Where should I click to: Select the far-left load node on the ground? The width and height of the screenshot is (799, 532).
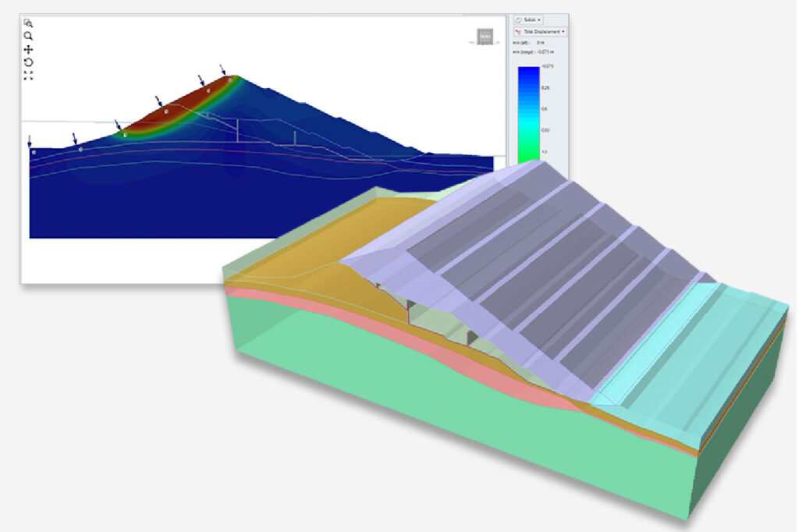(x=34, y=152)
